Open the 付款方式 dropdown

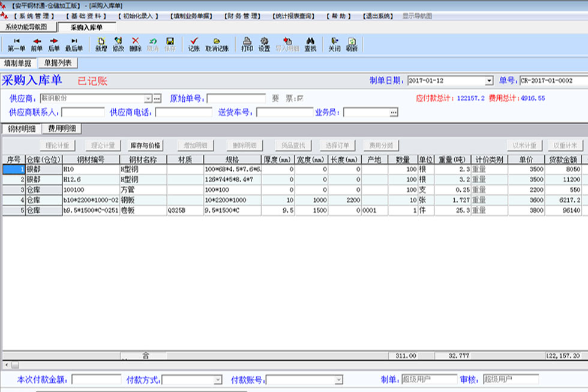point(218,380)
